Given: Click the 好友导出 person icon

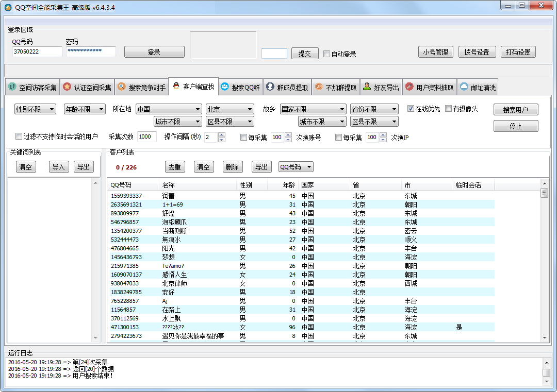Looking at the screenshot, I should coord(367,87).
